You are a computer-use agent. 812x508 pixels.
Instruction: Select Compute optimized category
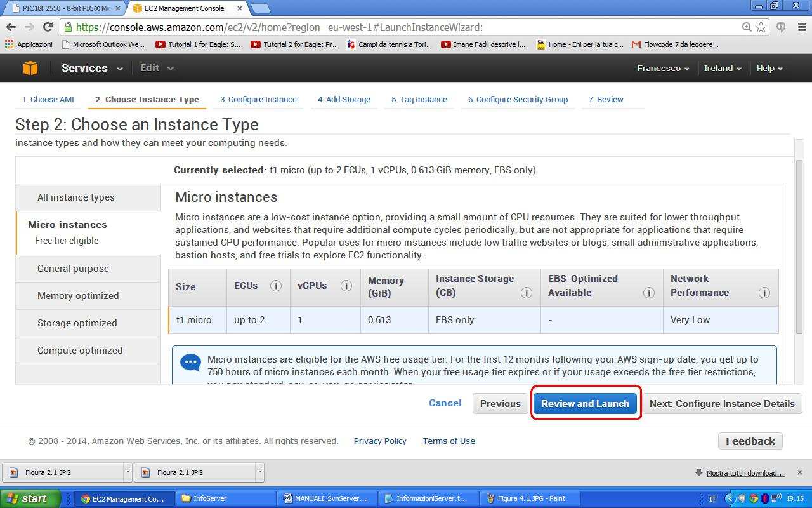88,351
